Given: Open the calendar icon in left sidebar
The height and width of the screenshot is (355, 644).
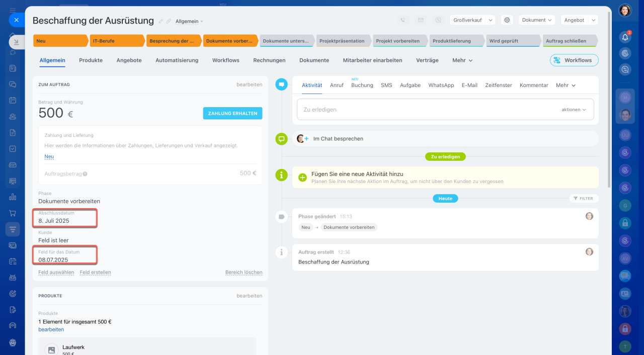Looking at the screenshot, I should [x=13, y=100].
